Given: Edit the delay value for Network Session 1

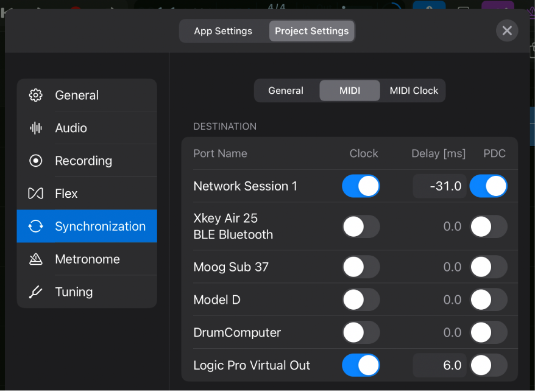Looking at the screenshot, I should point(439,186).
